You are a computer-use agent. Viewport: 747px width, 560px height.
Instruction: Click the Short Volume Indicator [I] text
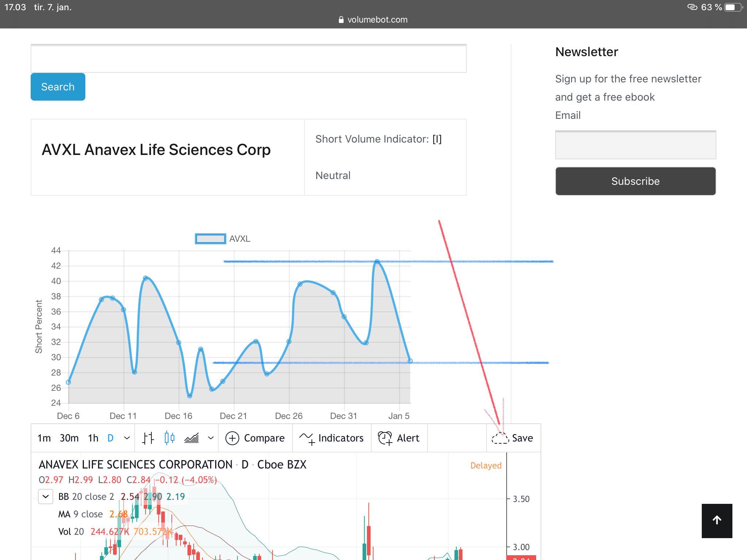click(x=379, y=139)
